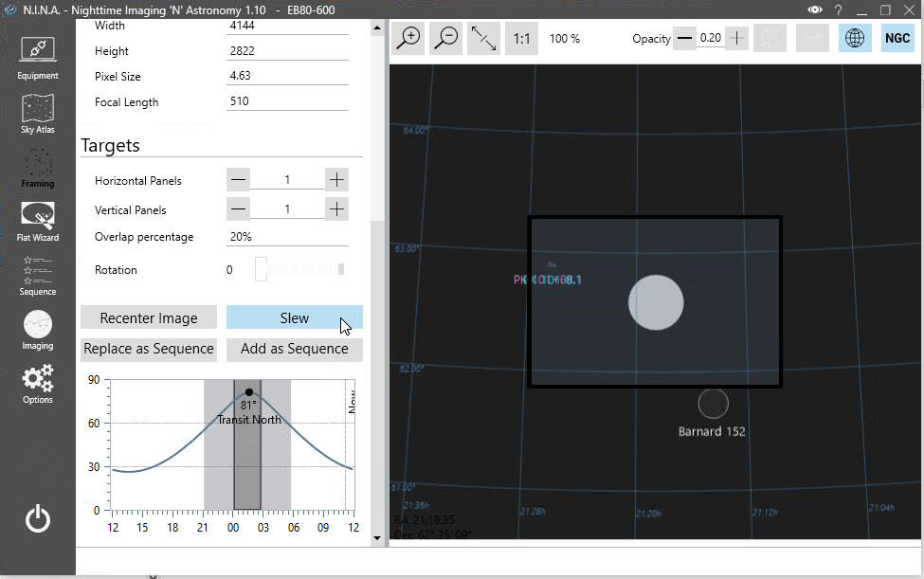Decrease the Vertical Panels count
The height and width of the screenshot is (579, 924).
[x=239, y=209]
